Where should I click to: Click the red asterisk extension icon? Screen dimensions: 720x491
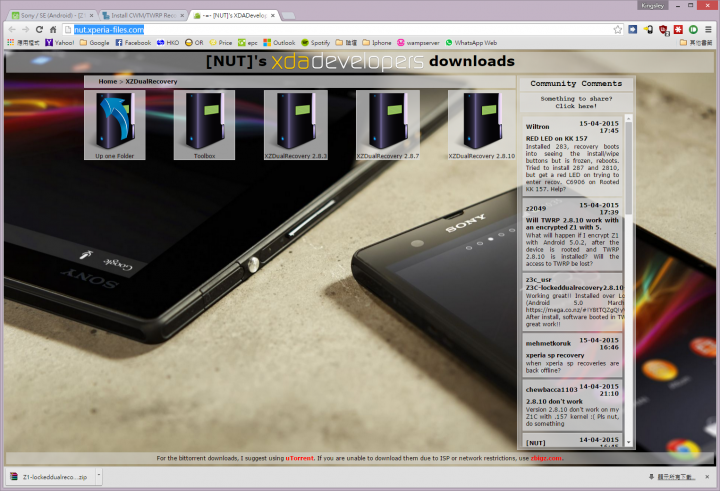click(678, 29)
